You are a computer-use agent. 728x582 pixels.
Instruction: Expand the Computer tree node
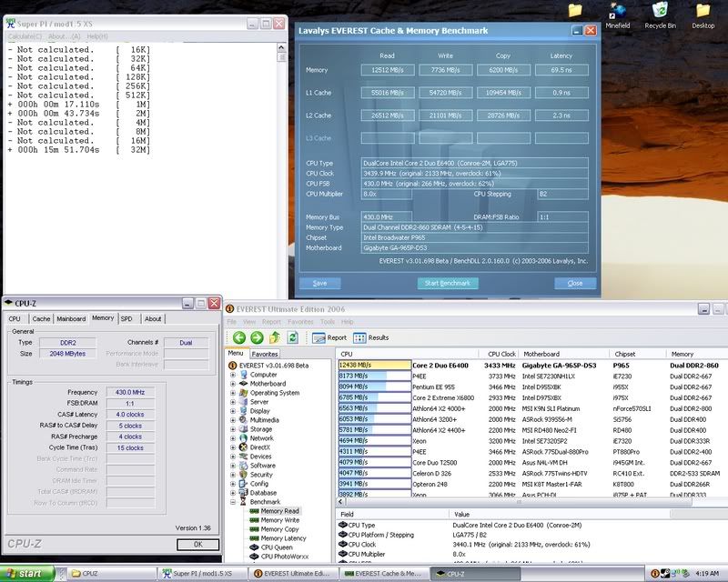tap(233, 375)
